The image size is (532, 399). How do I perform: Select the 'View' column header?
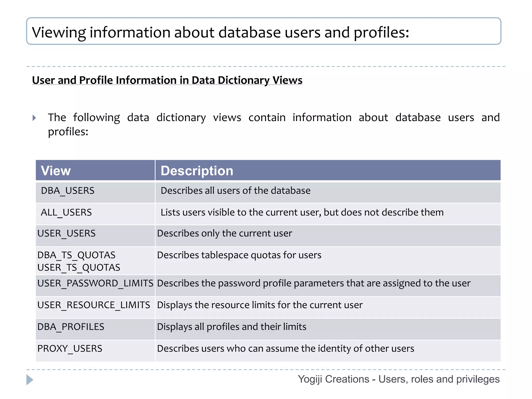[95, 170]
